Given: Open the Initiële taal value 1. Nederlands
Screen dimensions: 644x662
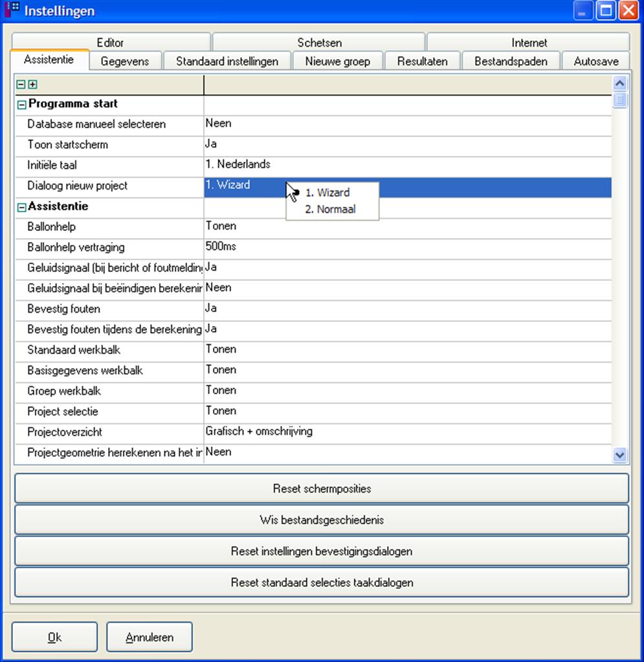Looking at the screenshot, I should [x=408, y=166].
